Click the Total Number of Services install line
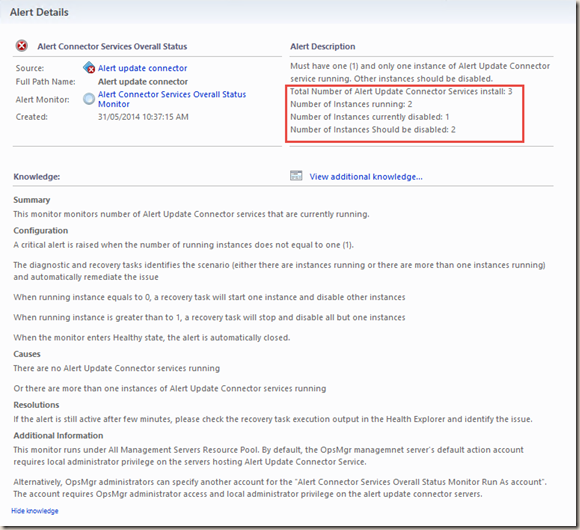This screenshot has height=530, width=580. pyautogui.click(x=401, y=91)
